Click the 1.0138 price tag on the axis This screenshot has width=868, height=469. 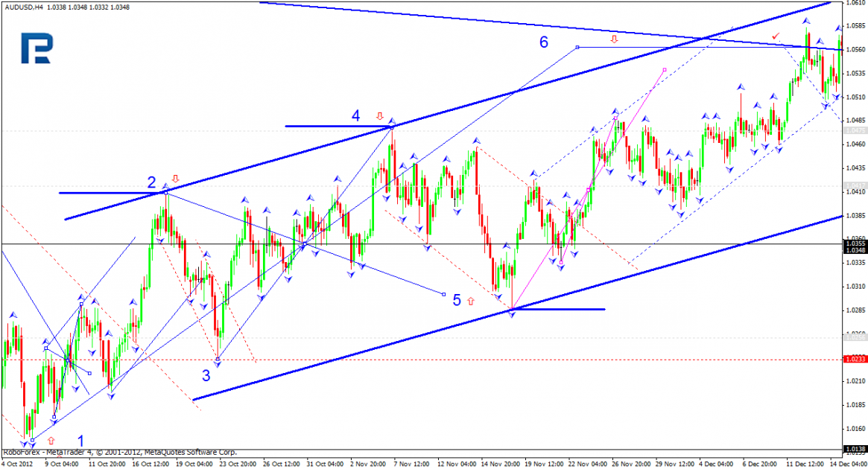tap(855, 449)
